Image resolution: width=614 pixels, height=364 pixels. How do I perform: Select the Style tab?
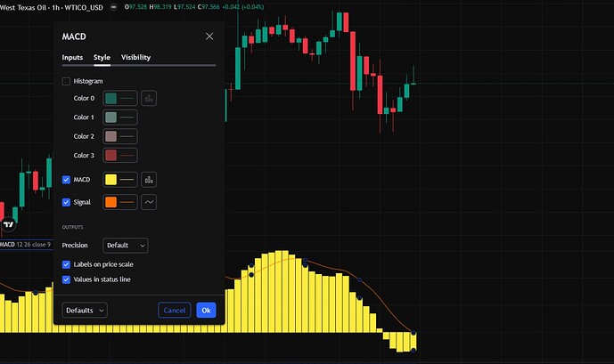[x=102, y=58]
